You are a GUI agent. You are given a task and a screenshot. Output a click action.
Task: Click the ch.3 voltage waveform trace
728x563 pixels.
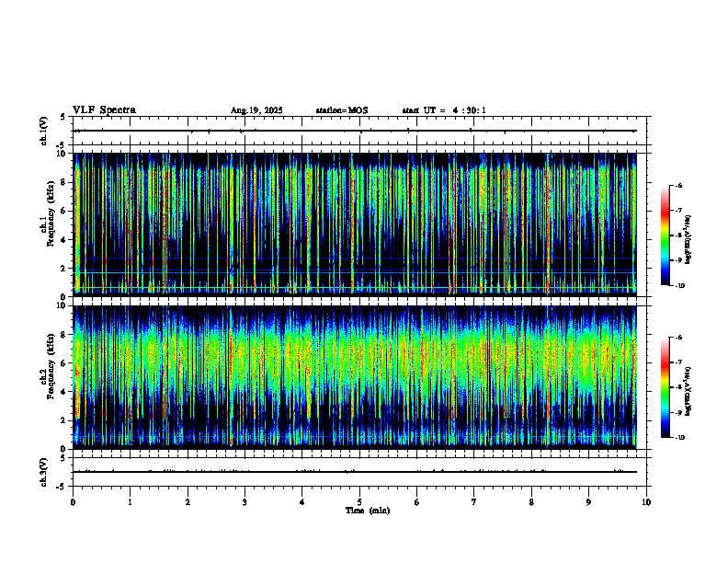(355, 472)
